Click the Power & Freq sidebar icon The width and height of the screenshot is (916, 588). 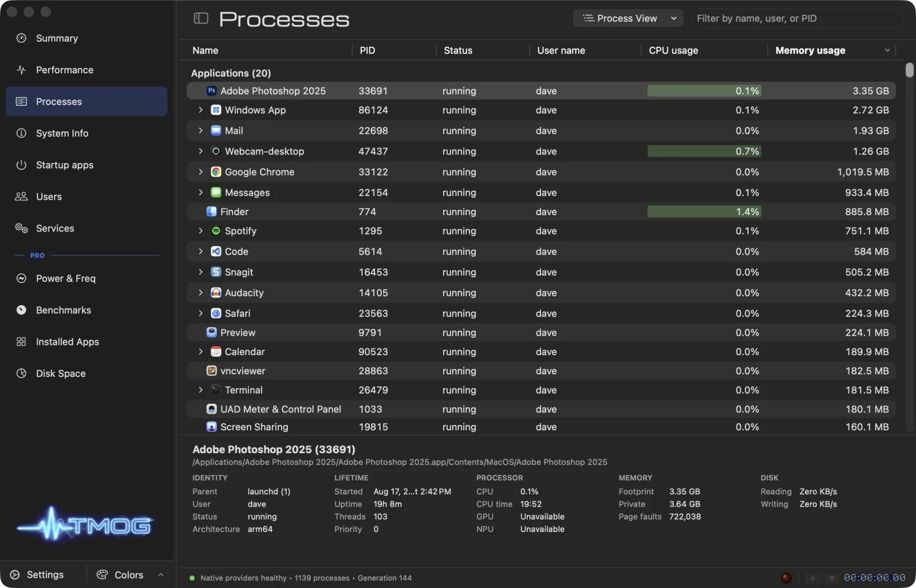pyautogui.click(x=21, y=278)
